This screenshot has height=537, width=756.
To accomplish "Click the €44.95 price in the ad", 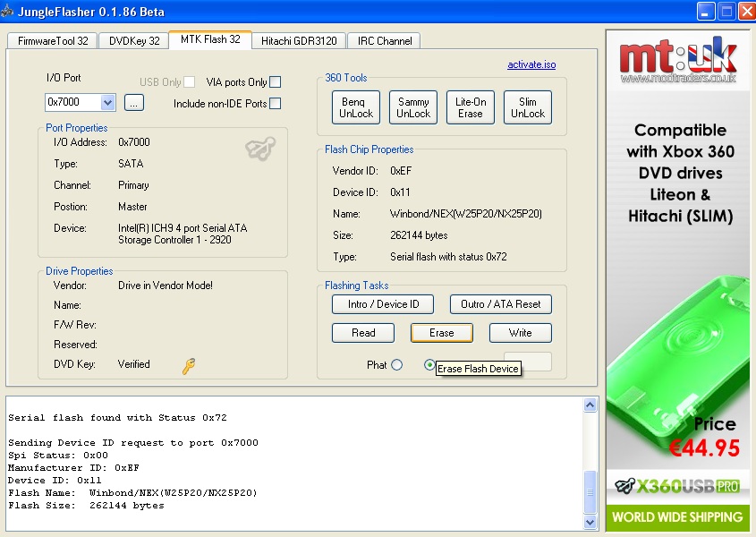I will pos(704,448).
